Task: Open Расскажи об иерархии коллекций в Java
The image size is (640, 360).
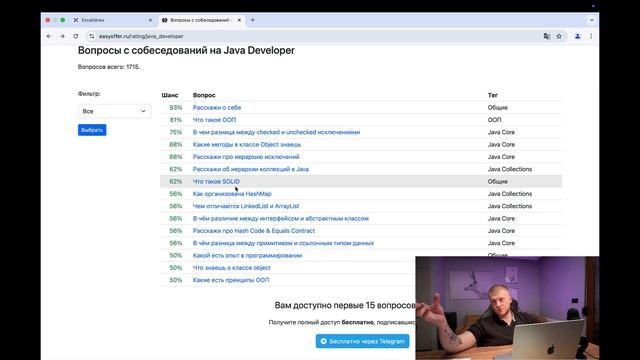Action: tap(251, 169)
